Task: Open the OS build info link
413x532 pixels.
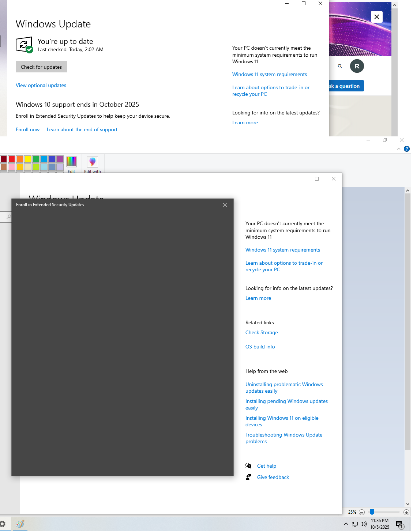Action: pos(260,347)
